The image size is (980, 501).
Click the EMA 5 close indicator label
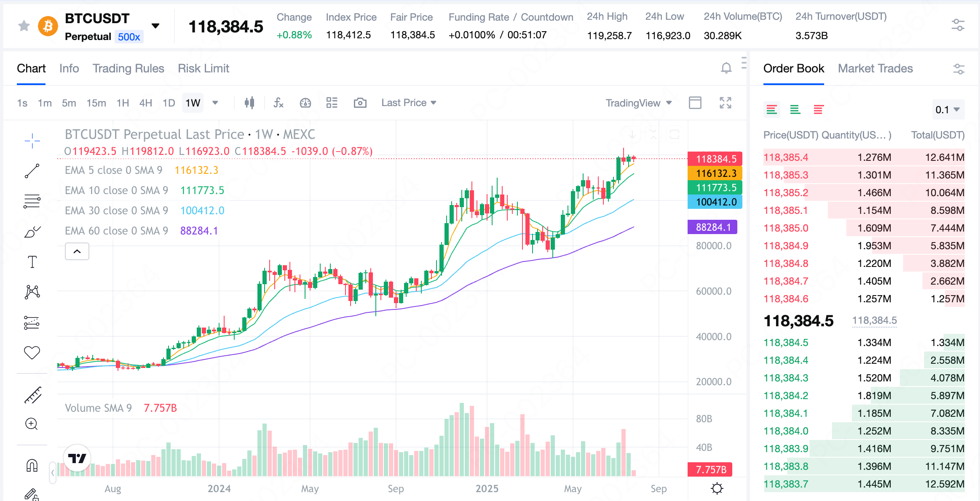tap(113, 170)
